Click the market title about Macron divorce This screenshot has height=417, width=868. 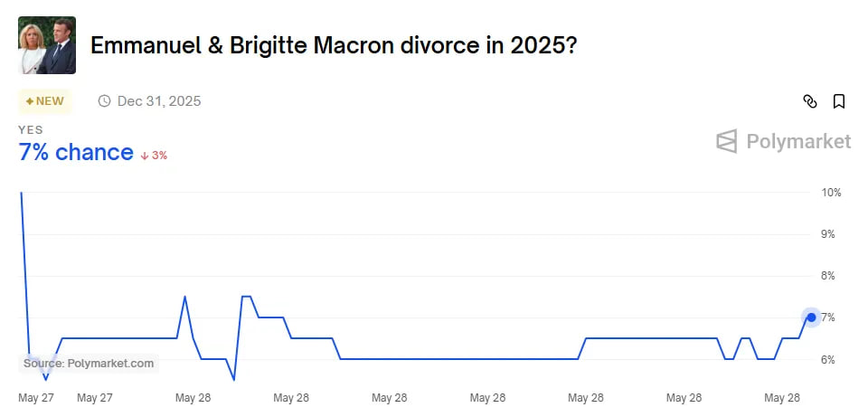click(x=334, y=45)
